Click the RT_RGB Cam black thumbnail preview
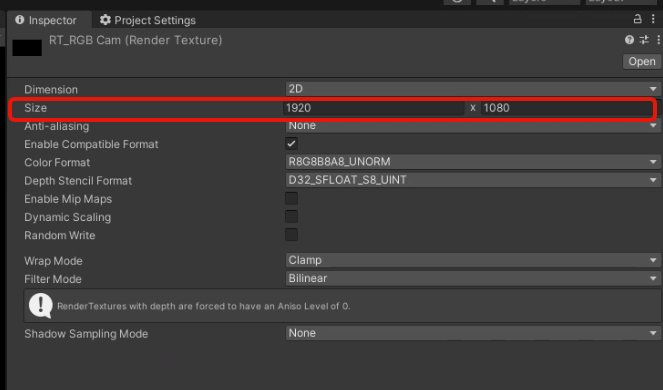 (27, 48)
